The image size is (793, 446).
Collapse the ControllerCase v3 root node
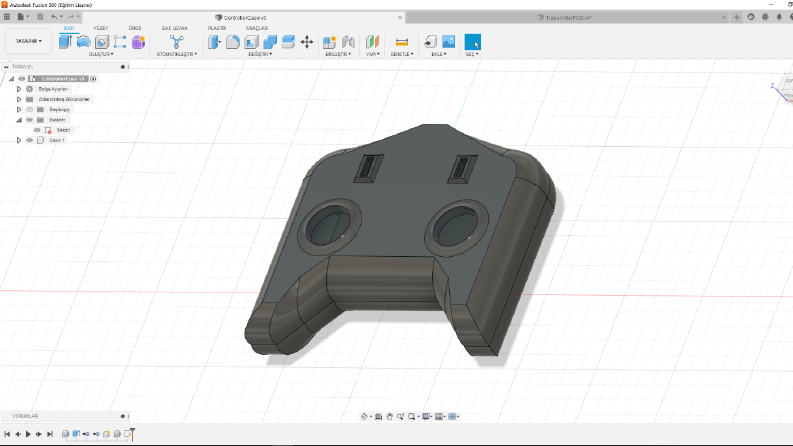[x=11, y=79]
